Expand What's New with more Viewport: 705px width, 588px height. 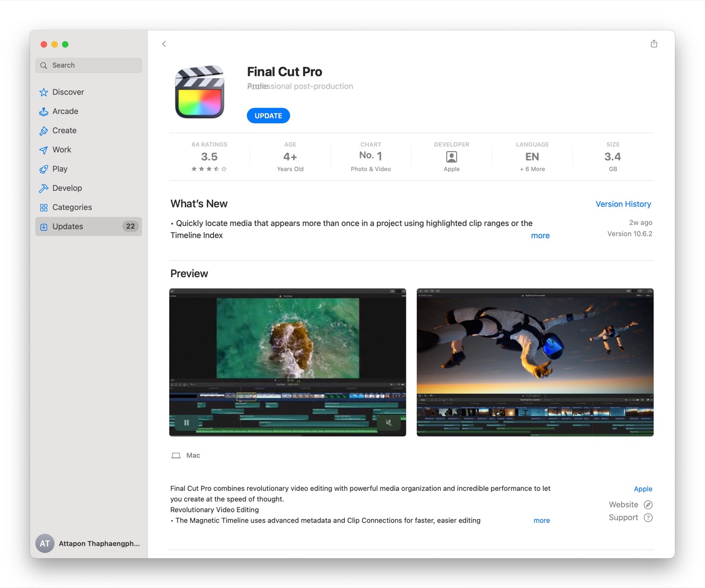(x=540, y=236)
